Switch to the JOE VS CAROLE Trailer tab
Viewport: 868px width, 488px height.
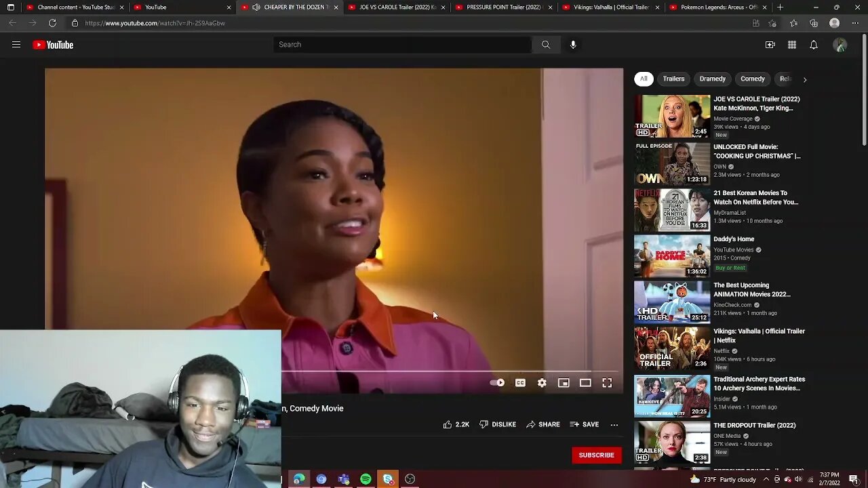(397, 7)
